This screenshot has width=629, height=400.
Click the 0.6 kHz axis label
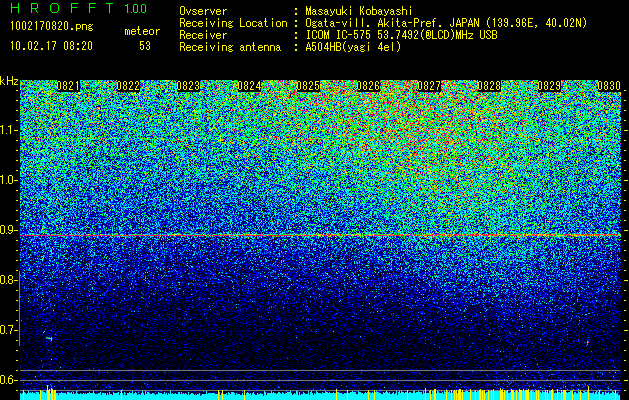click(x=8, y=380)
